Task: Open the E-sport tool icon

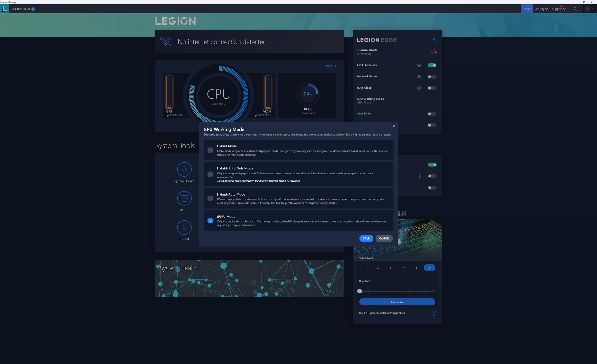Action: (x=184, y=228)
